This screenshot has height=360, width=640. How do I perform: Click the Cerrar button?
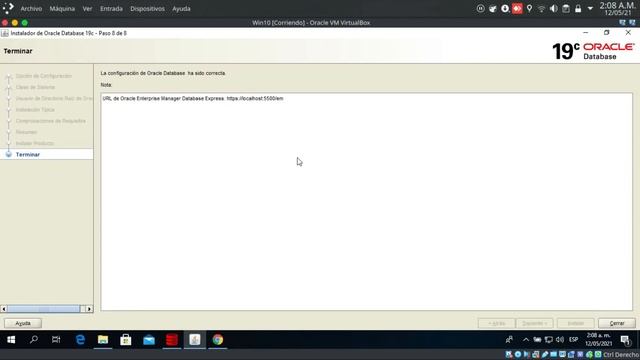[617, 323]
